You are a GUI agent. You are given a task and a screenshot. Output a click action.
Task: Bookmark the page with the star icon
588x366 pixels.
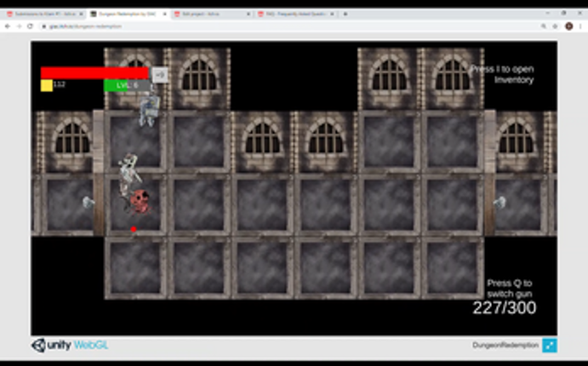click(x=556, y=26)
